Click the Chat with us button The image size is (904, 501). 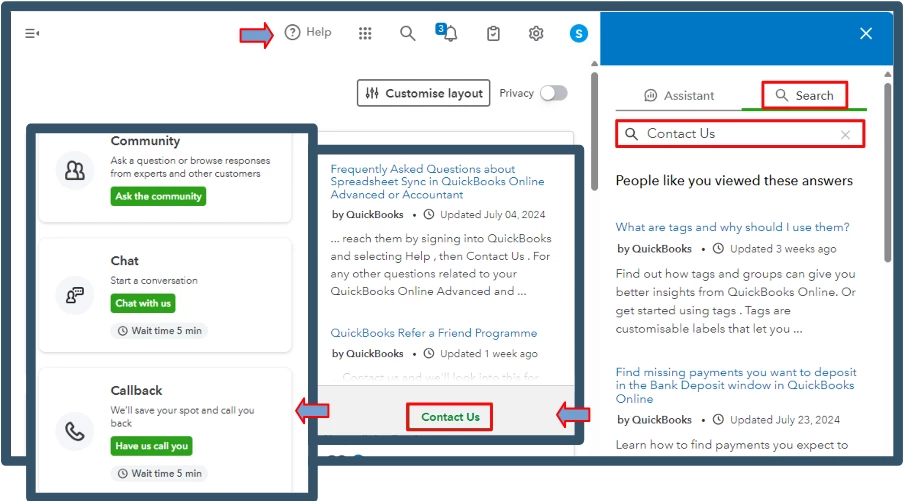coord(143,303)
